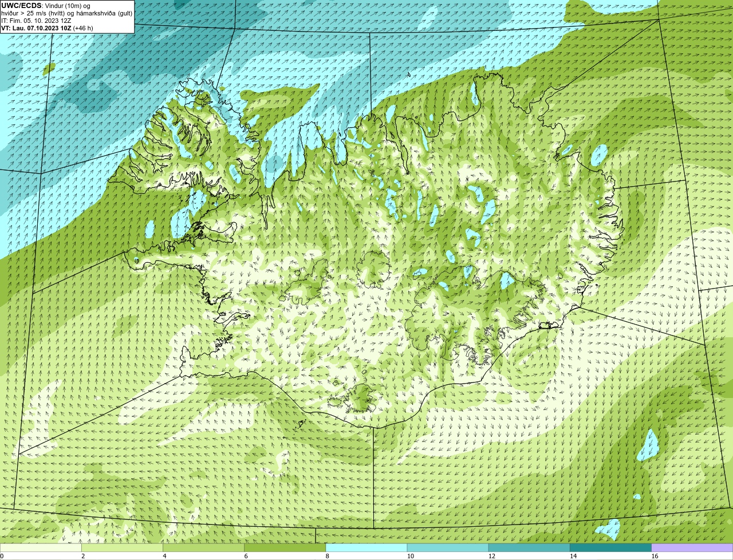Screen dimensions: 733x560
Task: Click the '12' label on the color scale
Action: pos(492,556)
